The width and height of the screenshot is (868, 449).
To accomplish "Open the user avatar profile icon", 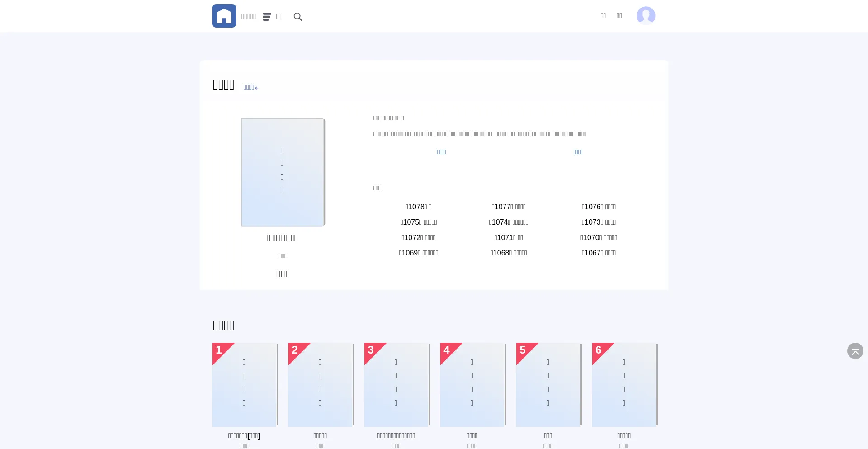I will (x=646, y=16).
